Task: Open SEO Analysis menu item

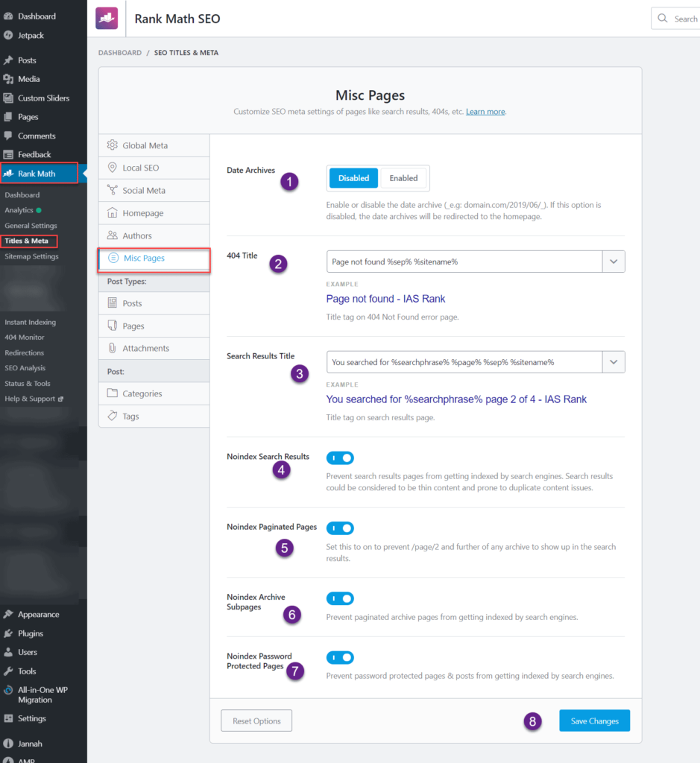Action: [25, 368]
